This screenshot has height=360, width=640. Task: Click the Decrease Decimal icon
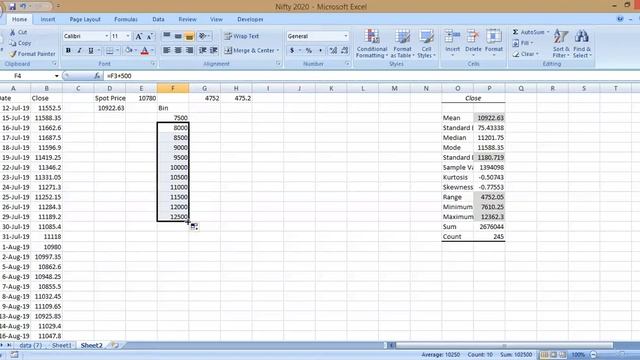tap(345, 50)
